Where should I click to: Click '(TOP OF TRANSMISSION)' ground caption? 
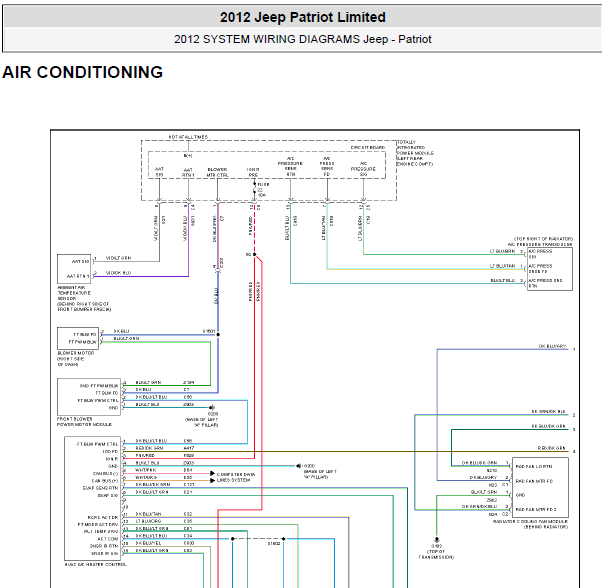[x=436, y=554]
